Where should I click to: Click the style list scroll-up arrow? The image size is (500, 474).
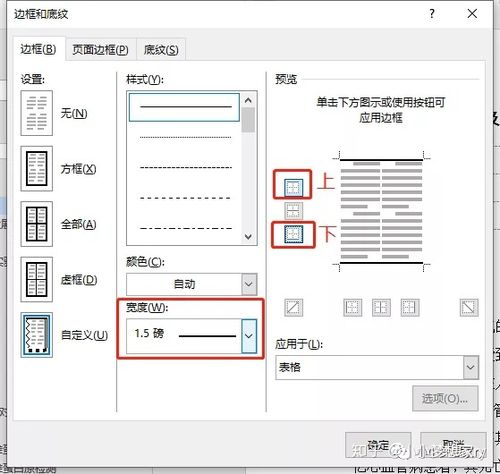248,100
